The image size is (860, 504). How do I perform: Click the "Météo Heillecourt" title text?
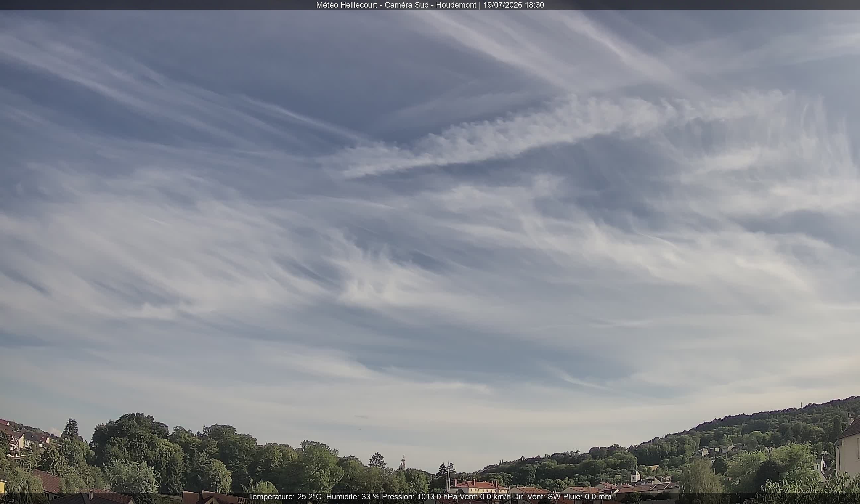tap(346, 5)
